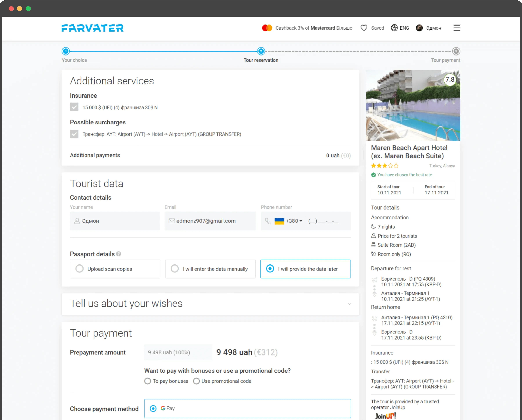Go to step 1 Your choice

pyautogui.click(x=66, y=51)
